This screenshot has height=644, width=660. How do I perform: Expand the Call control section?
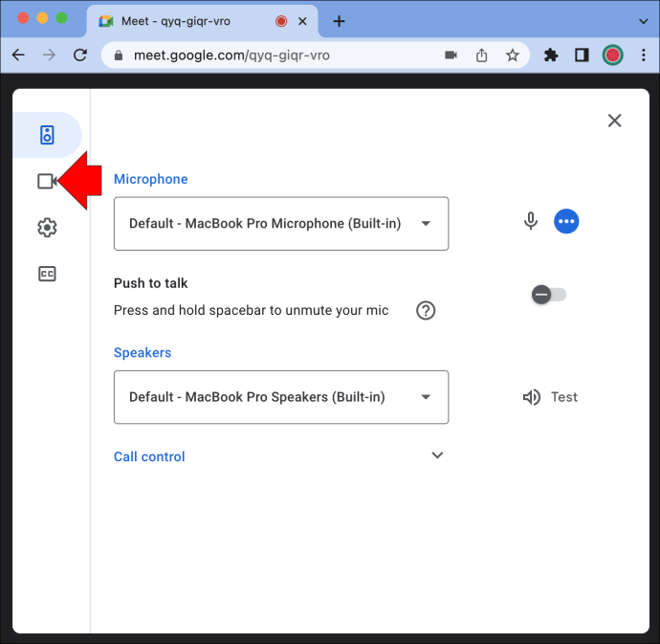tap(437, 455)
